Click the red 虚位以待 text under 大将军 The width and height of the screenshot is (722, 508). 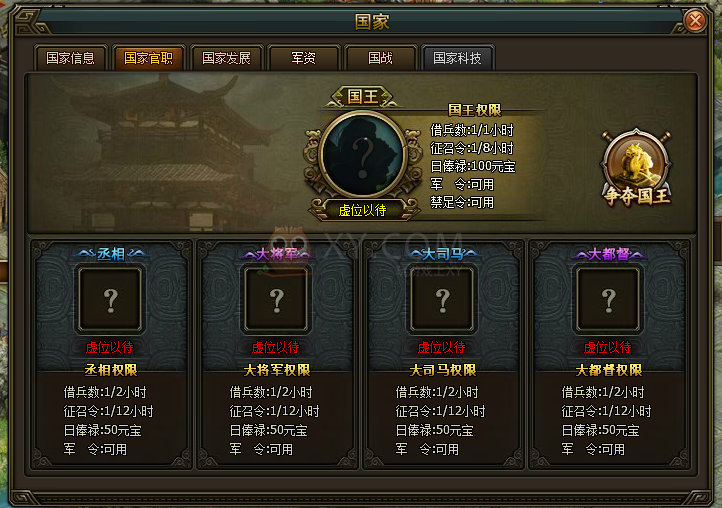[275, 347]
